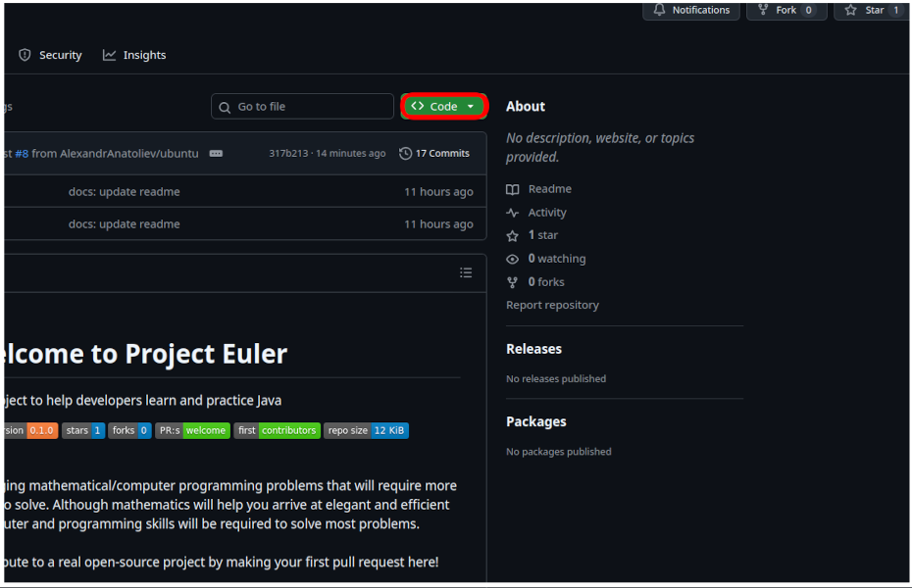Click the Go to file search field

pyautogui.click(x=304, y=106)
